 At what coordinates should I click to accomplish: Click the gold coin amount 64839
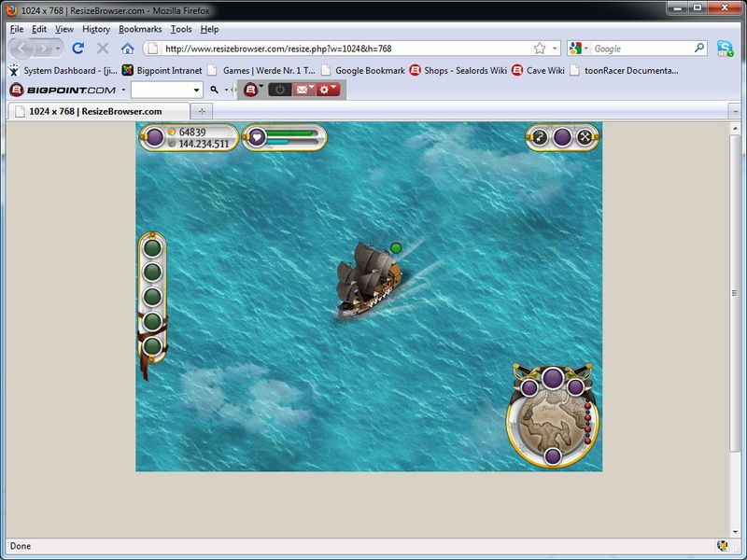tap(192, 132)
